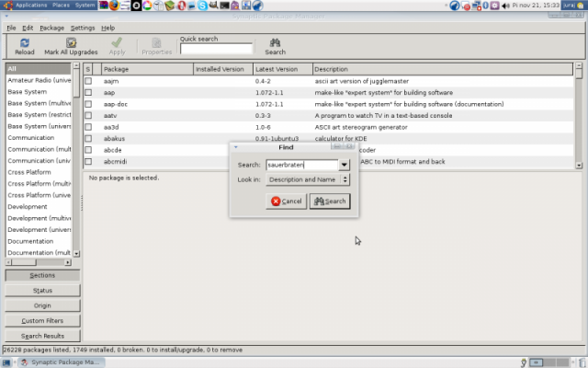Screen dimensions: 588x368
Task: Launch Picasa from the top panel
Action: [147, 6]
